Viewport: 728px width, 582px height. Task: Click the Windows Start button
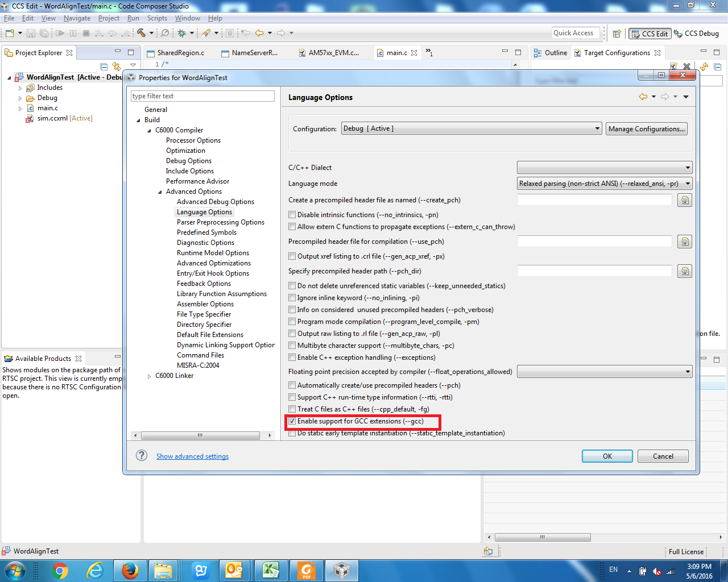(15, 570)
